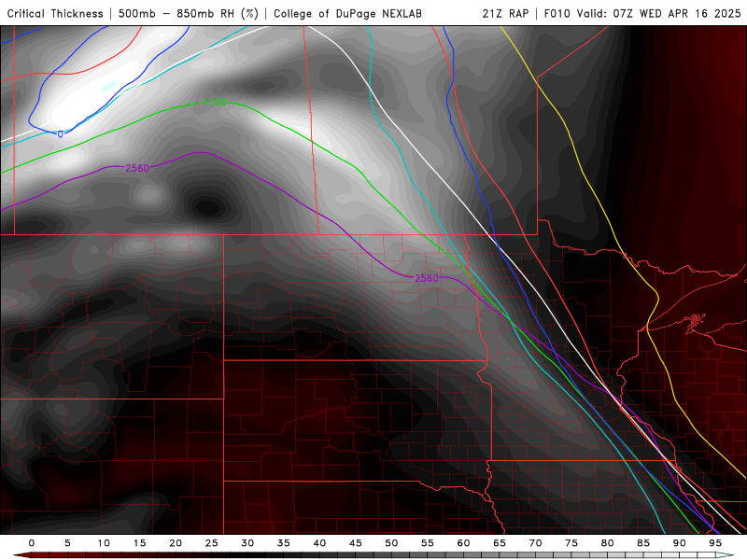
Task: Select the "21Z RAP" model run text
Action: (505, 13)
